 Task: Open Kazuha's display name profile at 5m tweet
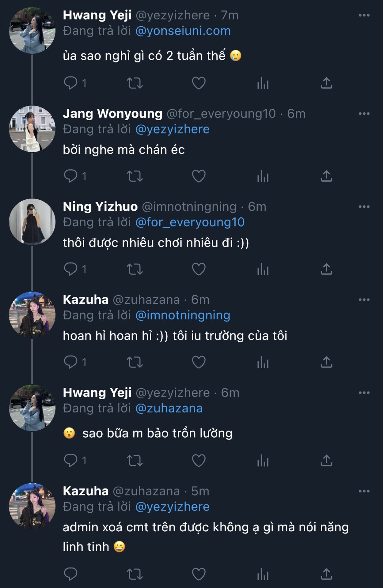pyautogui.click(x=85, y=491)
